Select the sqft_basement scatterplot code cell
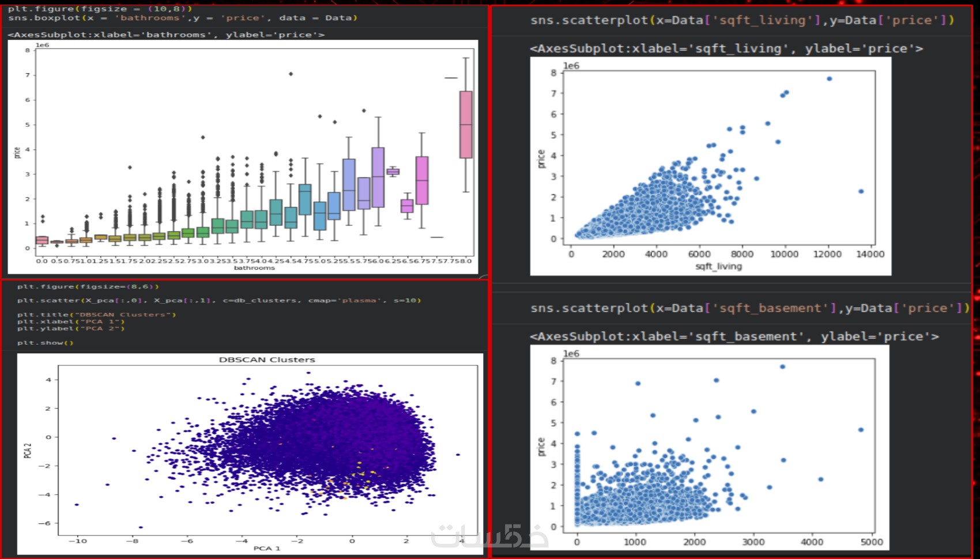The image size is (980, 559). [750, 308]
